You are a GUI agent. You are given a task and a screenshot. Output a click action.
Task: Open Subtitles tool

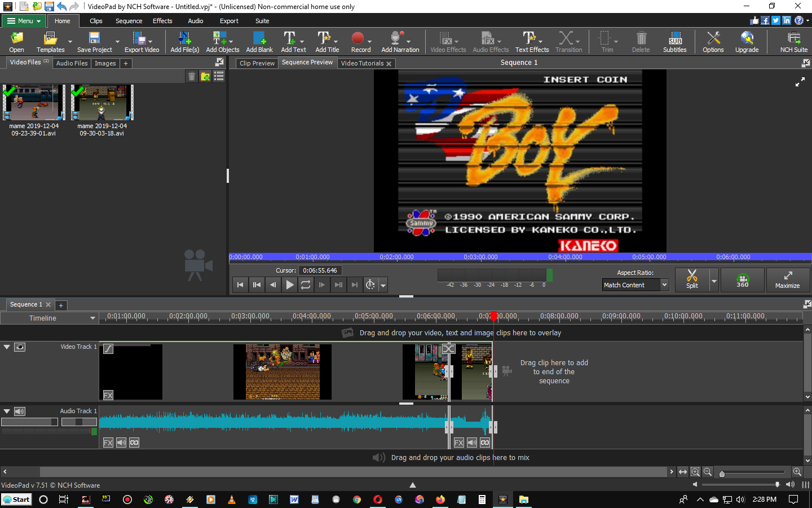pyautogui.click(x=674, y=42)
